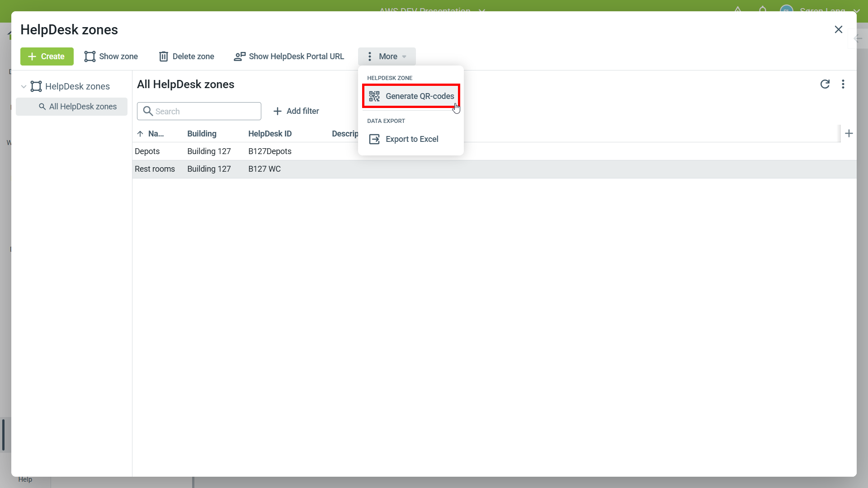
Task: Click the add column plus icon
Action: point(849,133)
